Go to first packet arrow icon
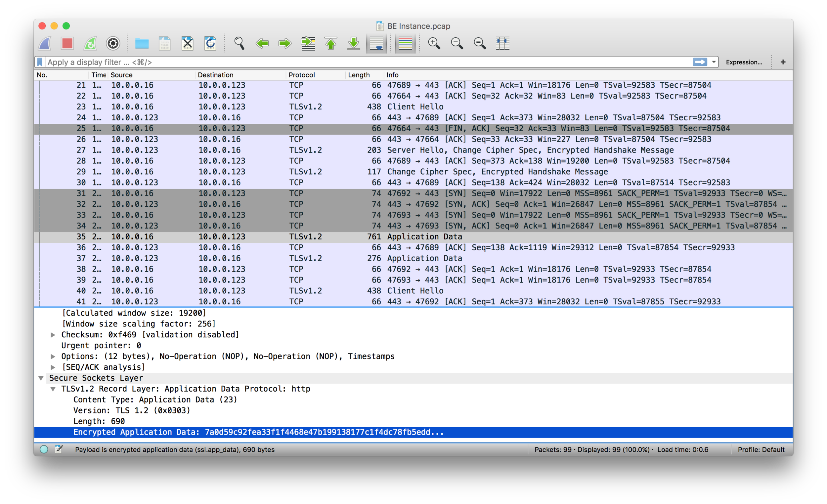 pos(331,43)
